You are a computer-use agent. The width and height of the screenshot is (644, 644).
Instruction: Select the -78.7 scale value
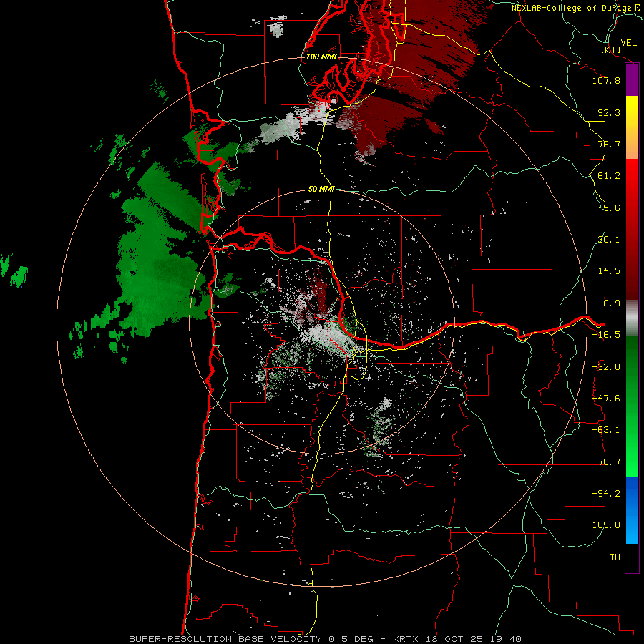(x=606, y=462)
